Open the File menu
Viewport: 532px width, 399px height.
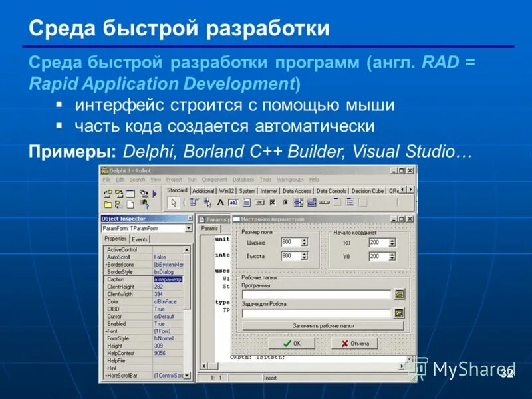[x=106, y=180]
